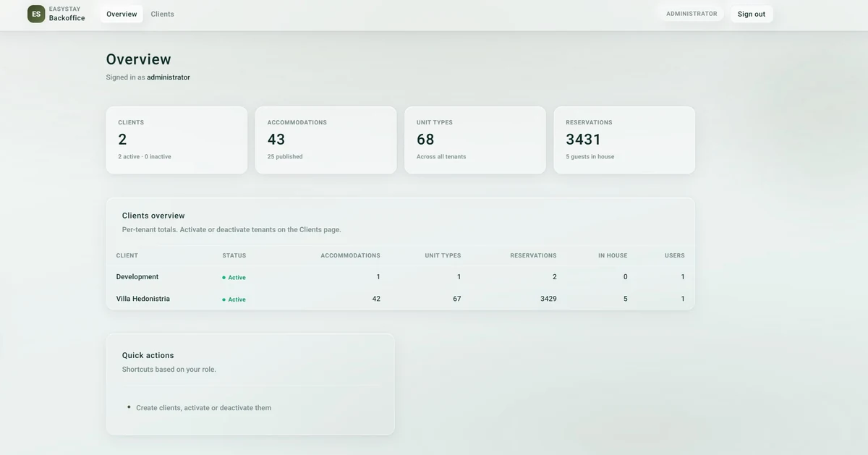Click the 42 accommodations value
Image resolution: width=868 pixels, height=455 pixels.
376,299
